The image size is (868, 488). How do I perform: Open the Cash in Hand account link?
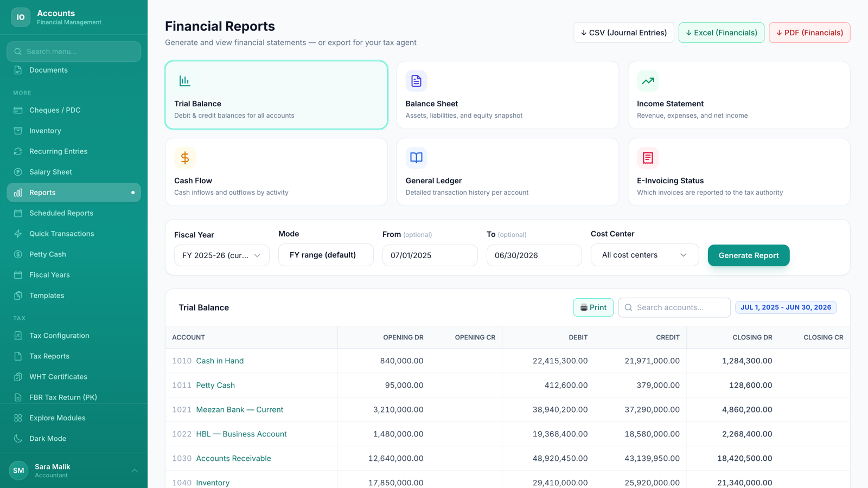[220, 361]
